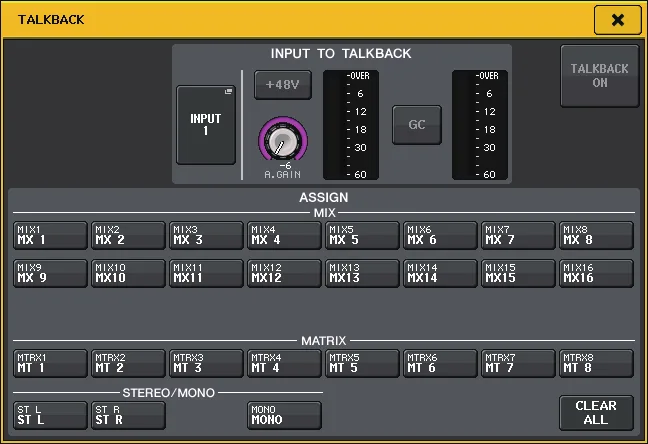Viewport: 648px width, 444px height.
Task: Click the STEREO/MONO section label
Action: point(169,393)
